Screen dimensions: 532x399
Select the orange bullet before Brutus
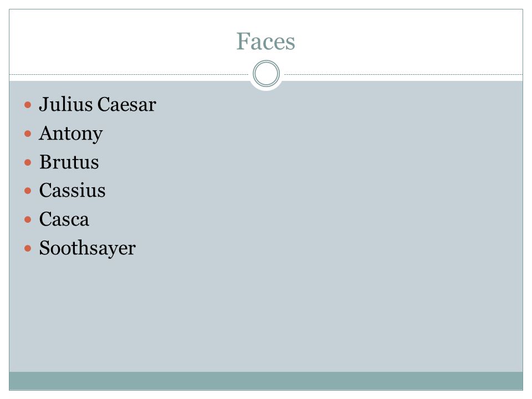click(28, 162)
